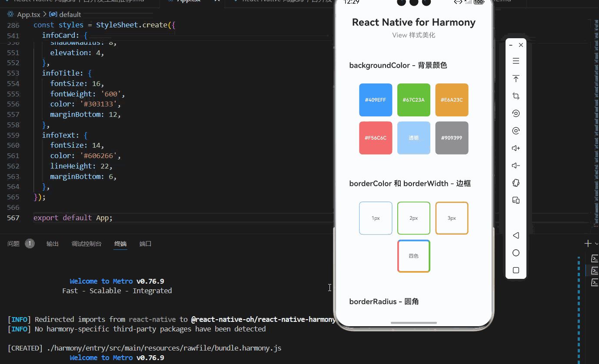Viewport: 599px width, 364px height.
Task: Add a new terminal with plus icon
Action: tap(588, 244)
